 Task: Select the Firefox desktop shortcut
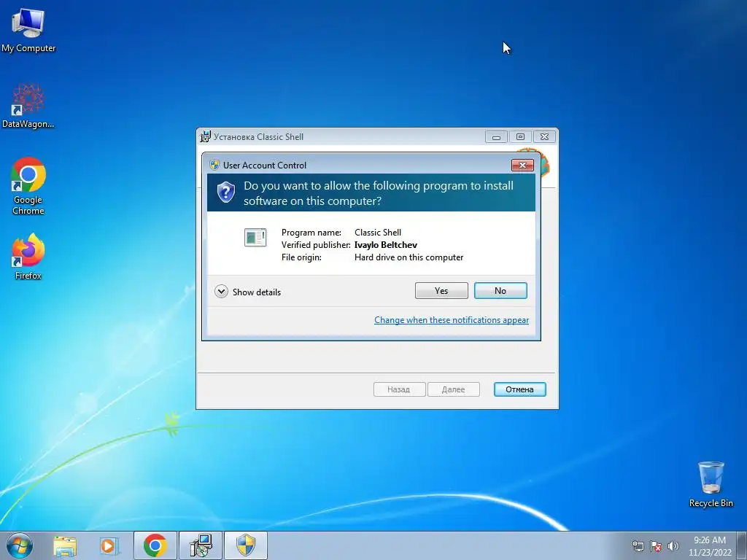pyautogui.click(x=28, y=256)
